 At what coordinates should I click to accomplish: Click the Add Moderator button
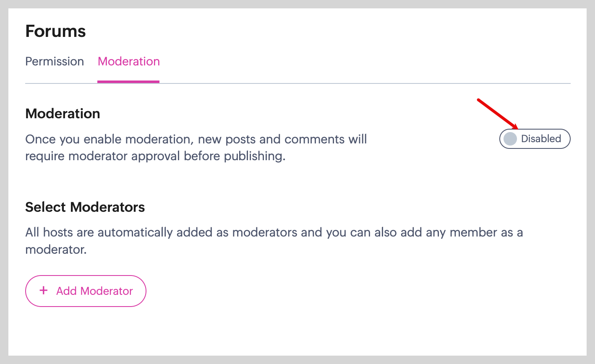(x=86, y=291)
